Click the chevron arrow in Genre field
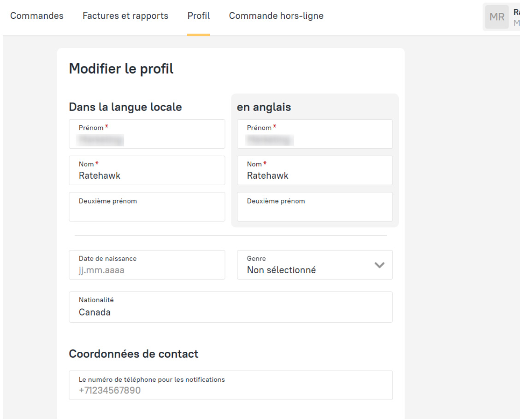Image resolution: width=521 pixels, height=420 pixels. click(379, 265)
